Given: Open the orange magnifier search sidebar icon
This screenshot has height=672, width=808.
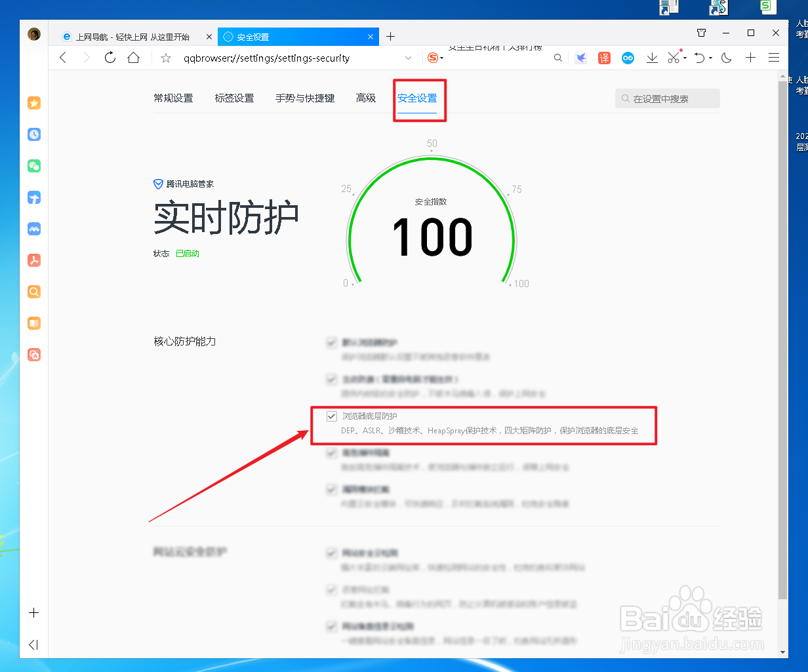Looking at the screenshot, I should point(34,292).
